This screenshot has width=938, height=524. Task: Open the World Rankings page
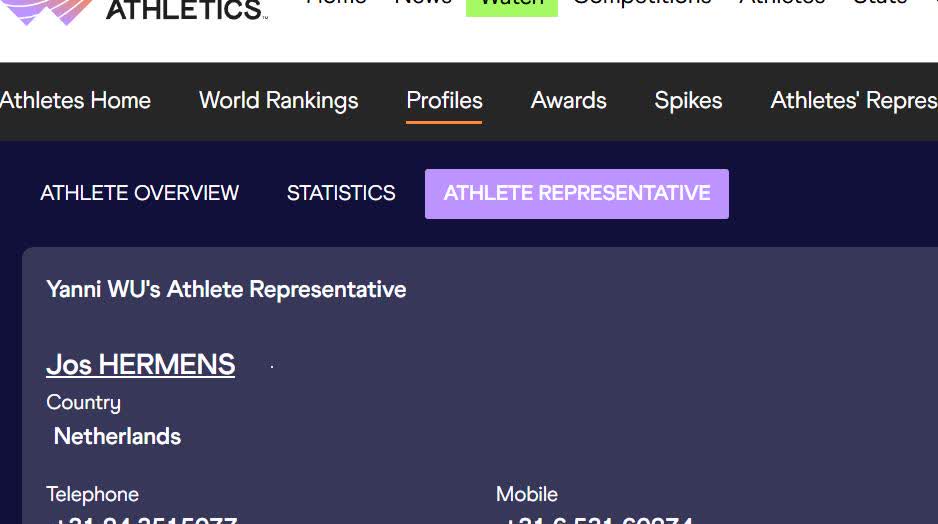pos(278,101)
